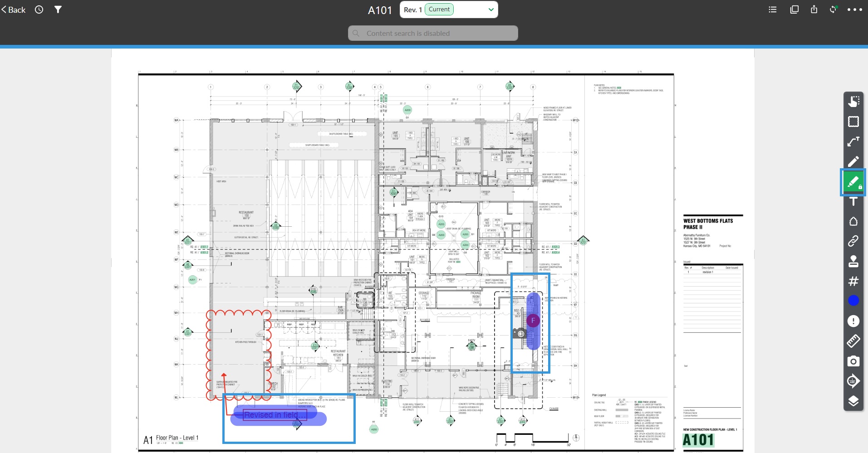Select the camera photo tool
The image size is (868, 453).
point(853,361)
